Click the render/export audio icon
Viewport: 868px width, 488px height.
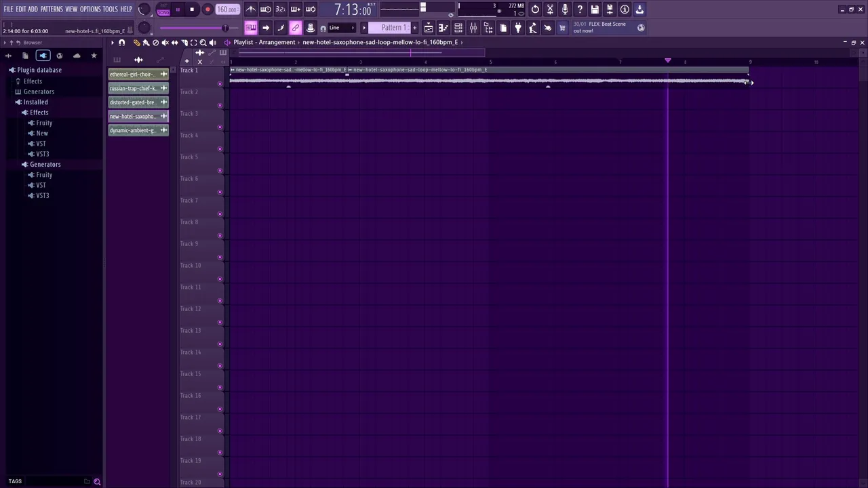(610, 9)
